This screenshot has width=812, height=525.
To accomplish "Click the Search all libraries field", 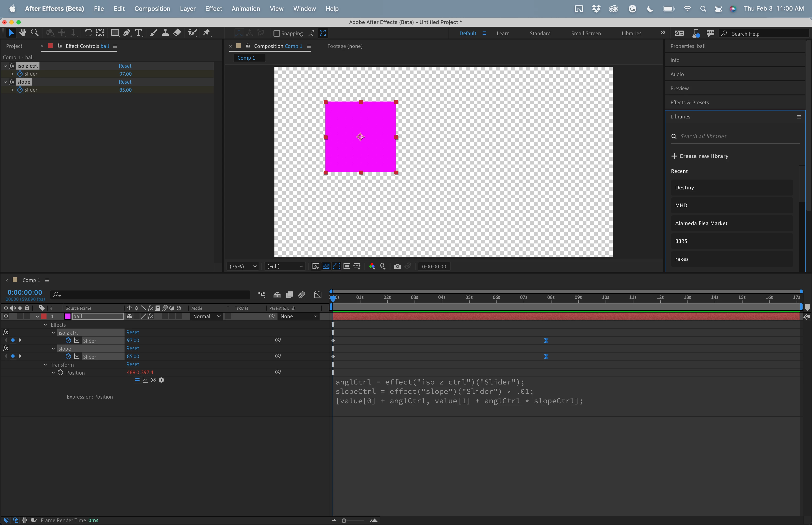I will click(x=733, y=136).
